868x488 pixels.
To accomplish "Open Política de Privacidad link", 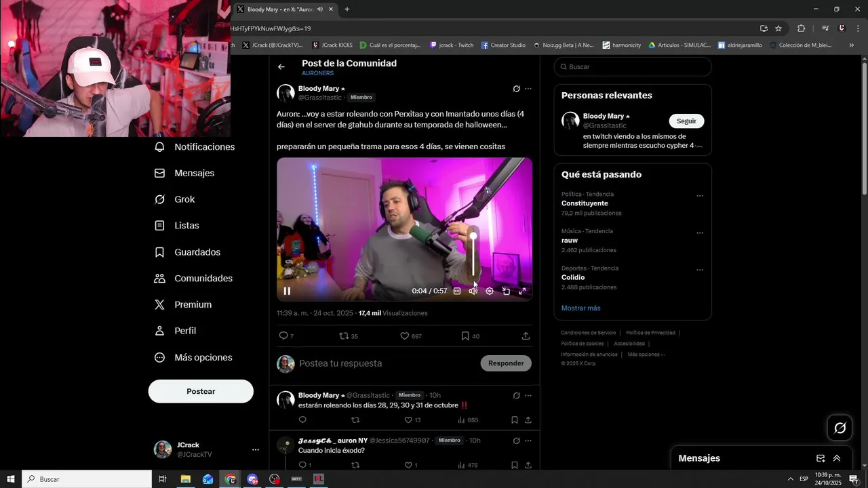I will [650, 333].
